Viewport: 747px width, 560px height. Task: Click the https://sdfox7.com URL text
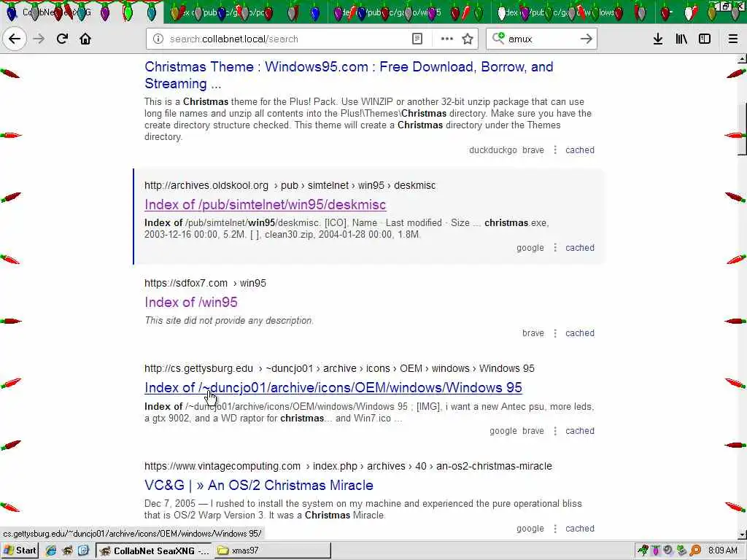(186, 283)
